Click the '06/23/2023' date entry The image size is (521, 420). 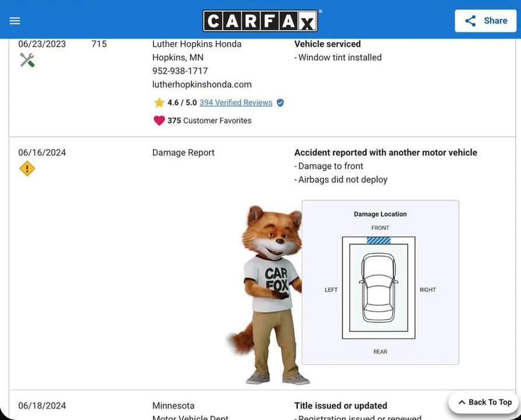coord(42,44)
